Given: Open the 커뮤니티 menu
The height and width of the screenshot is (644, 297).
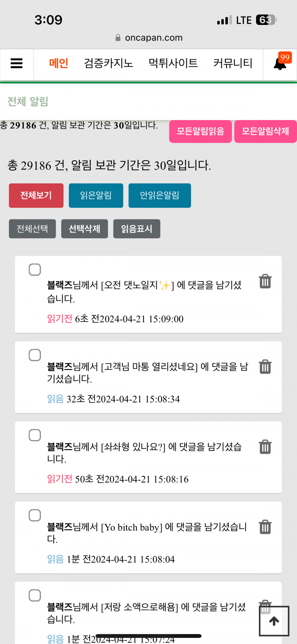Looking at the screenshot, I should 233,63.
